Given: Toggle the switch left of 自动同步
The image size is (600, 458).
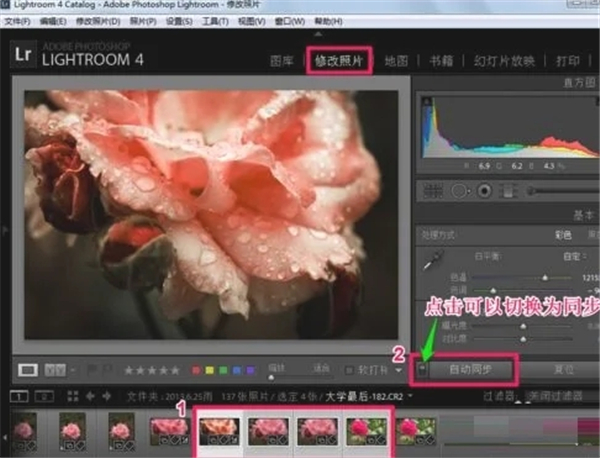Looking at the screenshot, I should [x=422, y=370].
